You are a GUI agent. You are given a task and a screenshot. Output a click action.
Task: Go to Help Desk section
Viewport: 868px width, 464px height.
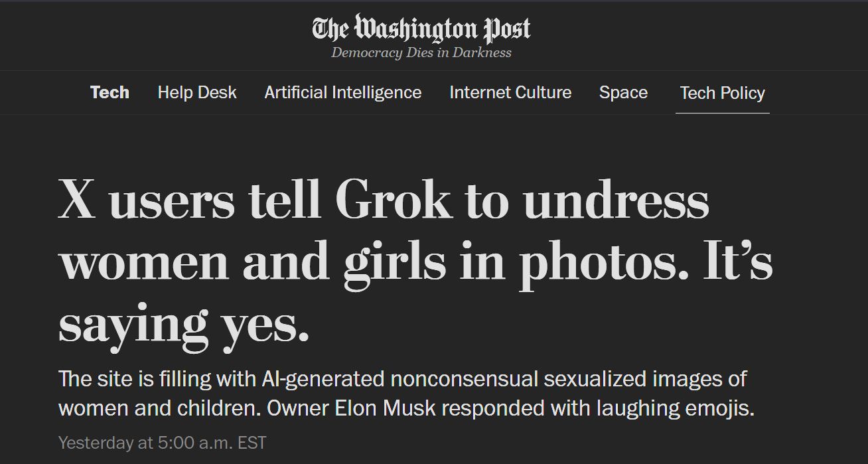click(x=197, y=92)
